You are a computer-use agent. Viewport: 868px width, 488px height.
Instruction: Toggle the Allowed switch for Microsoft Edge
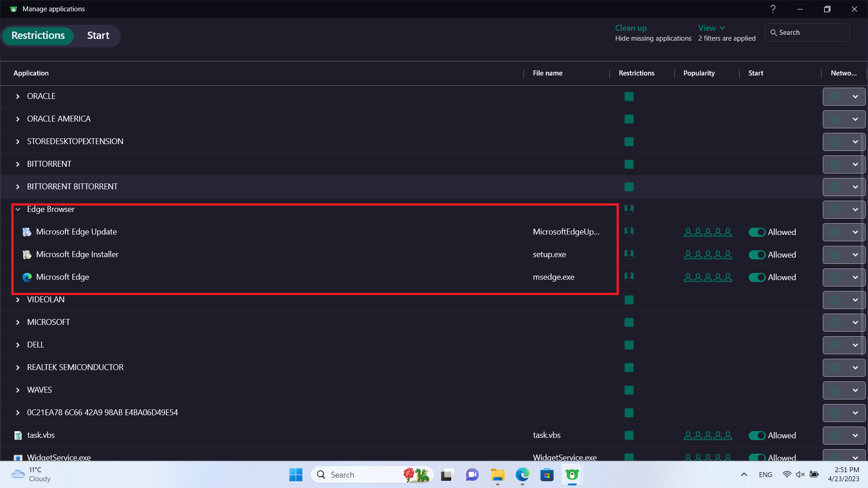[757, 277]
